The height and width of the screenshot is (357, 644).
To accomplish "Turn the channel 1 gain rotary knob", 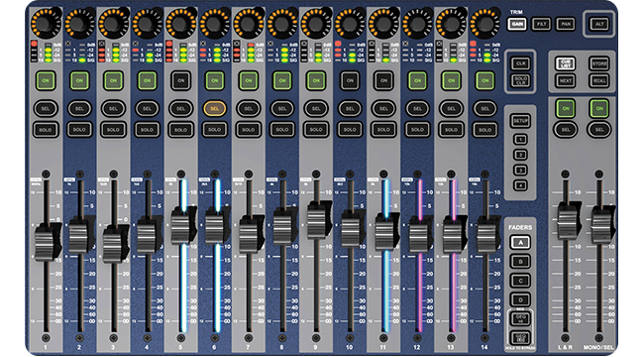I will pyautogui.click(x=46, y=24).
